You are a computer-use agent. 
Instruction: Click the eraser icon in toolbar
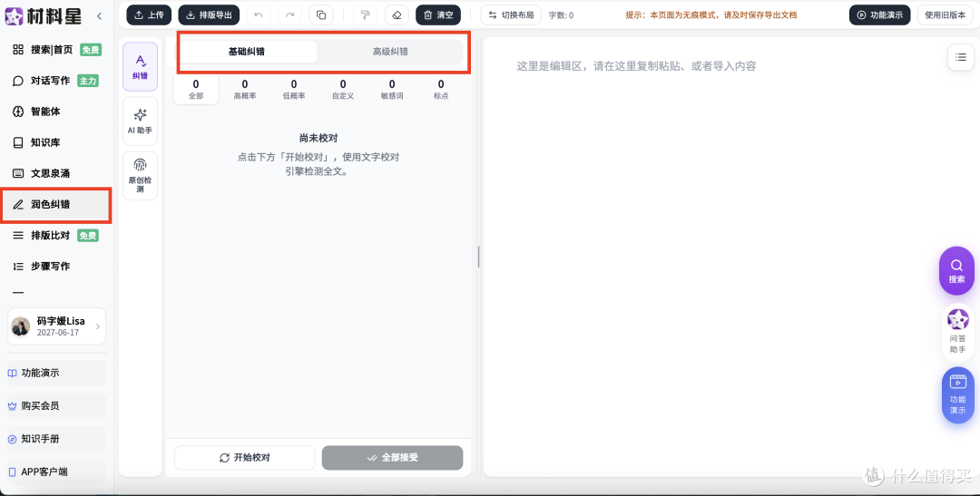pos(397,15)
